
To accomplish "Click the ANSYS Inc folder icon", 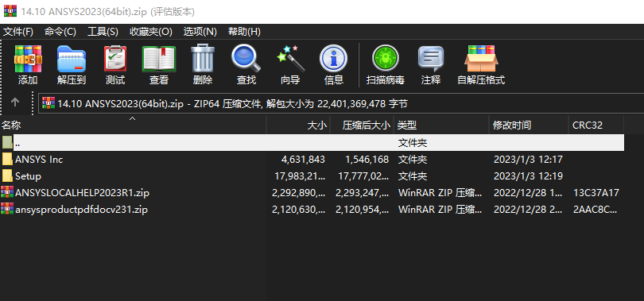I will 7,159.
